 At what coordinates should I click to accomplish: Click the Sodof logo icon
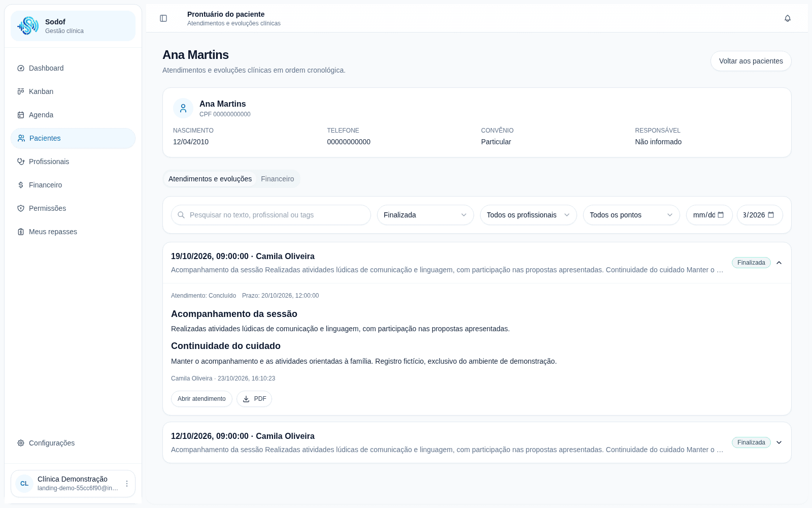point(28,26)
